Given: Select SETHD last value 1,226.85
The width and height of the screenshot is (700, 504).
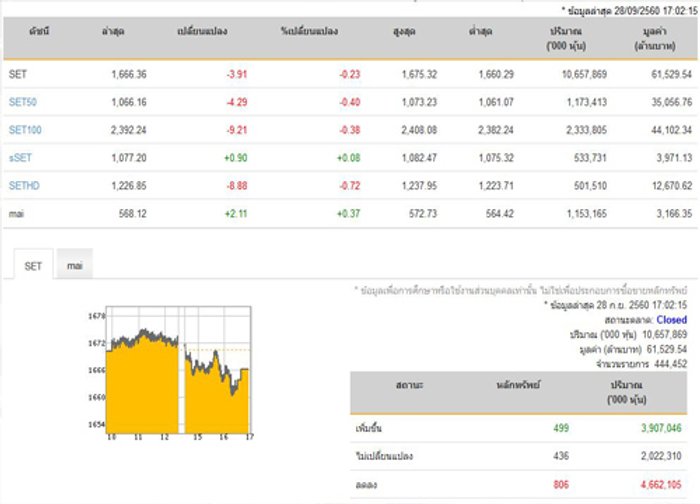Looking at the screenshot, I should (129, 185).
